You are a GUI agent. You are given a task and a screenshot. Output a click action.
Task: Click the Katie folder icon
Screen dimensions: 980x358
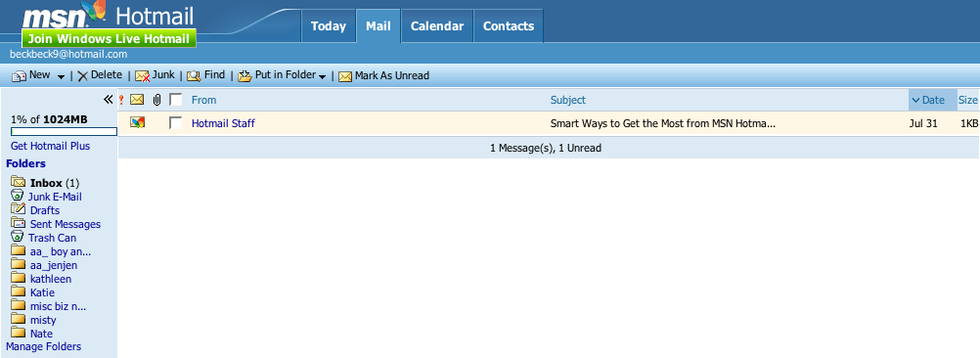pos(19,292)
